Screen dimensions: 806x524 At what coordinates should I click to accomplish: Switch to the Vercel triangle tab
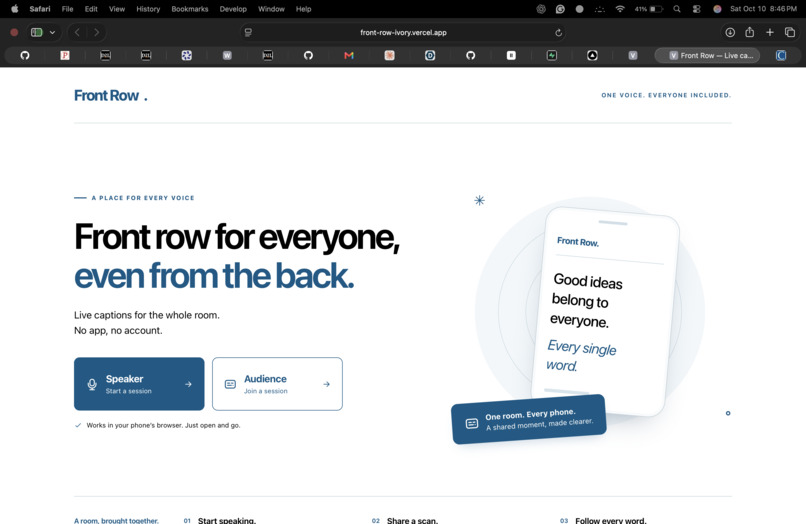pos(592,55)
